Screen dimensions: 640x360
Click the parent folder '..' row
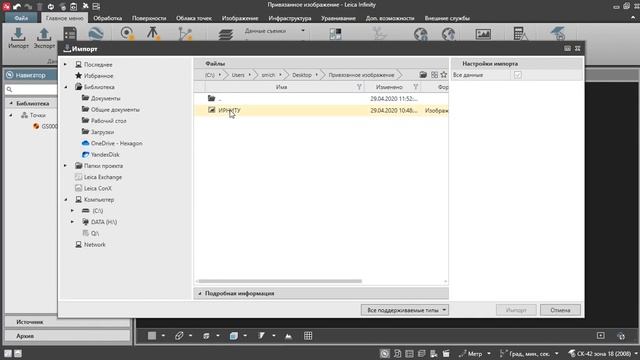[x=321, y=98]
